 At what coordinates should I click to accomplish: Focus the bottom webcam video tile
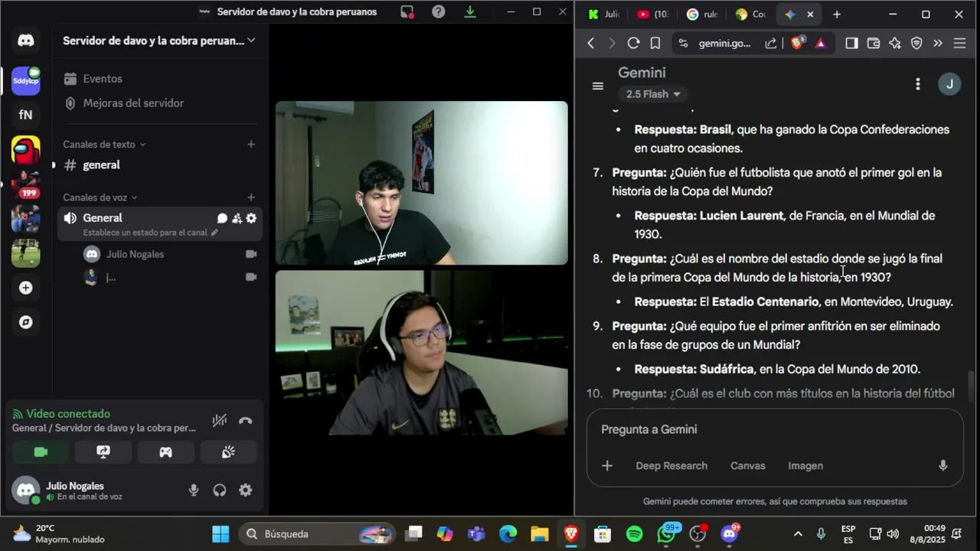[x=422, y=353]
